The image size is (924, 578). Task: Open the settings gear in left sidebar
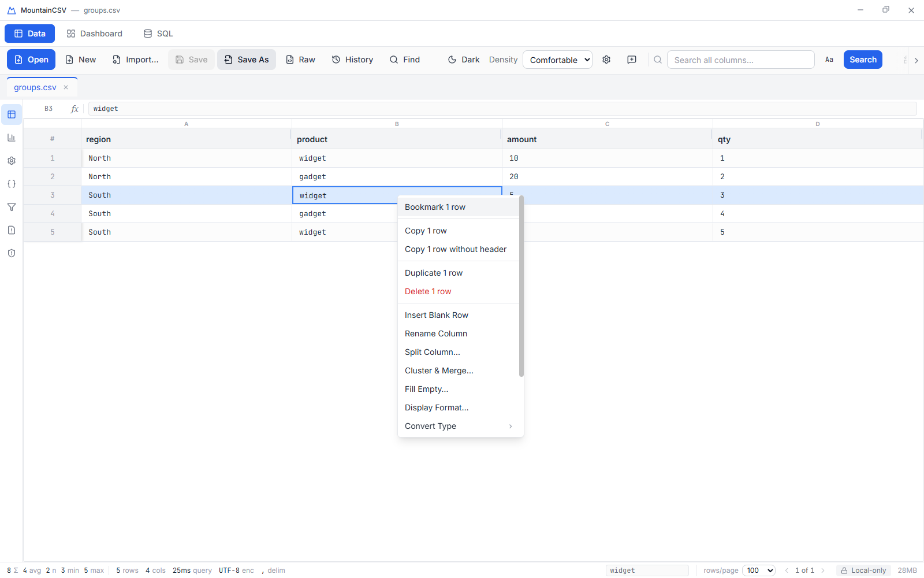12,161
